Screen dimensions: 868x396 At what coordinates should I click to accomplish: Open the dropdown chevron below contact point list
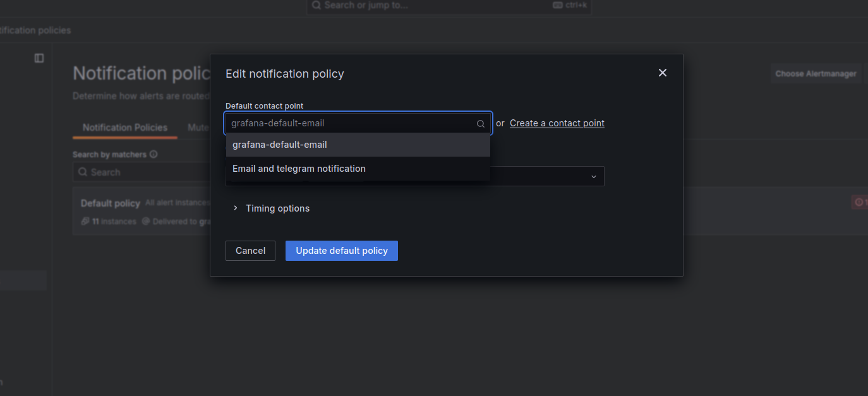(594, 177)
